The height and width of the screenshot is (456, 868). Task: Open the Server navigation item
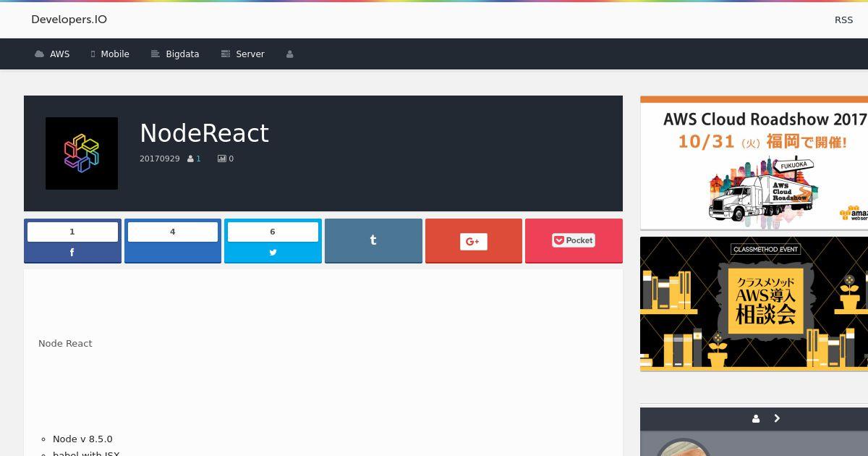243,54
